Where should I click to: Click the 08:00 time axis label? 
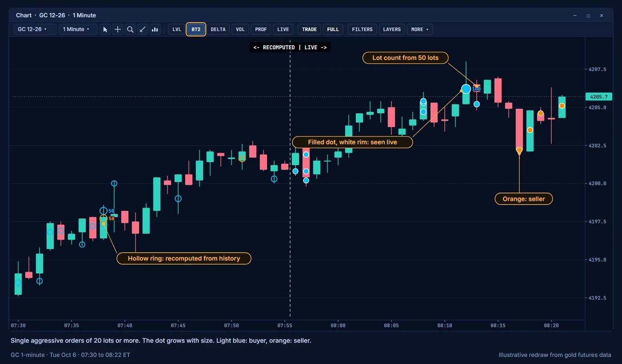pos(338,325)
